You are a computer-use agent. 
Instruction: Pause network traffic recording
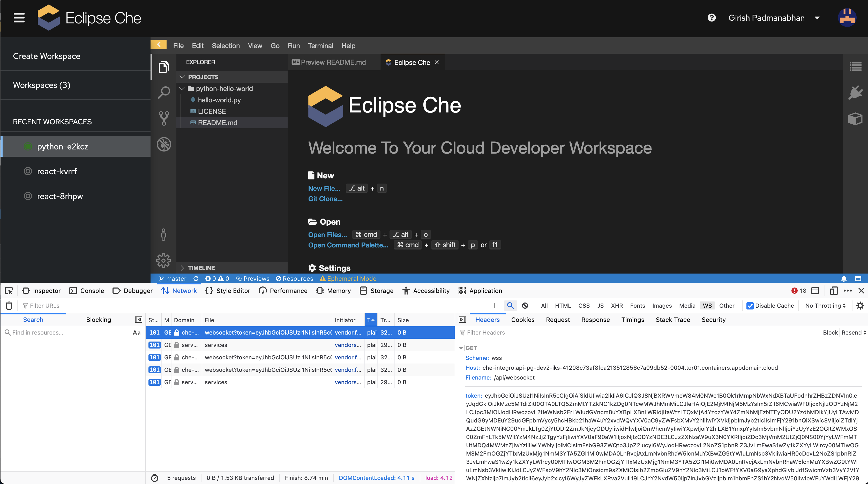pyautogui.click(x=496, y=306)
